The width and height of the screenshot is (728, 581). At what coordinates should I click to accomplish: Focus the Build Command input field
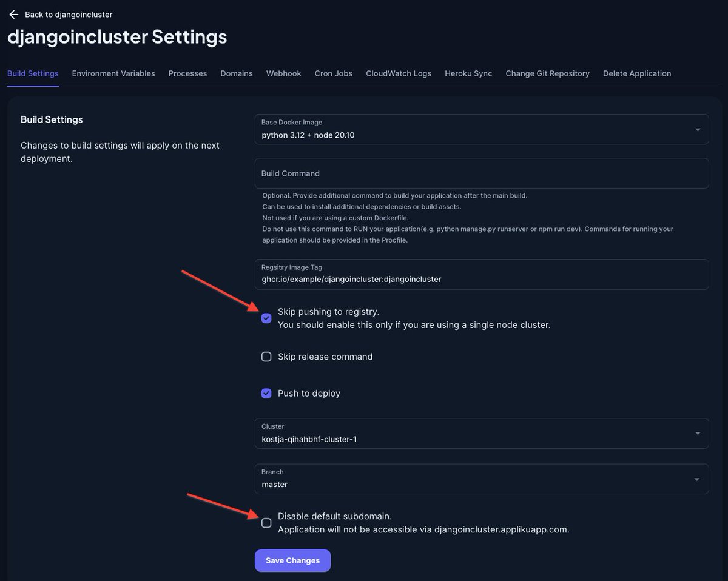click(x=482, y=173)
